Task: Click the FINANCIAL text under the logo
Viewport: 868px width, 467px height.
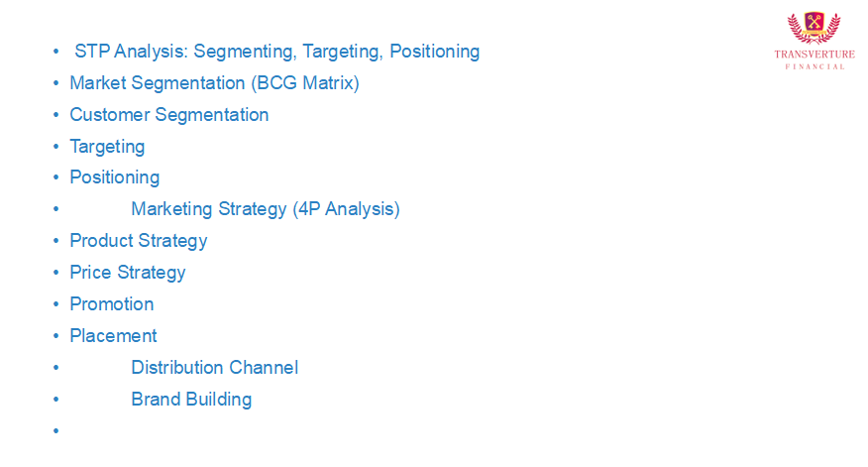Action: point(814,66)
